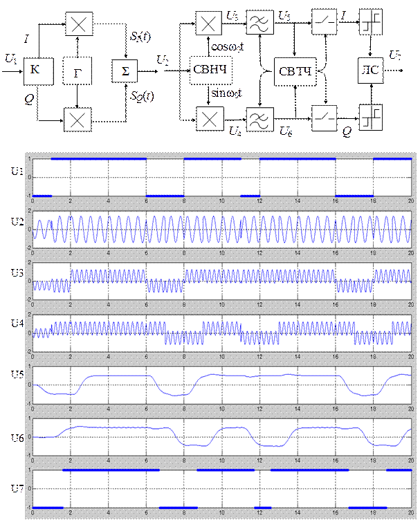Click inside the U1 square-wave plot

(x=222, y=177)
